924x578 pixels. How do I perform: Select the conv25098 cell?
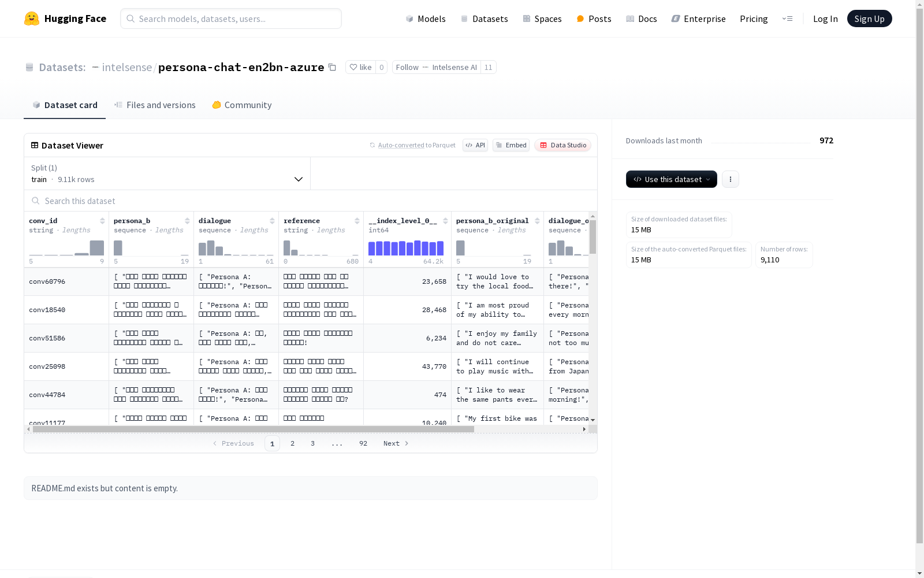click(66, 366)
